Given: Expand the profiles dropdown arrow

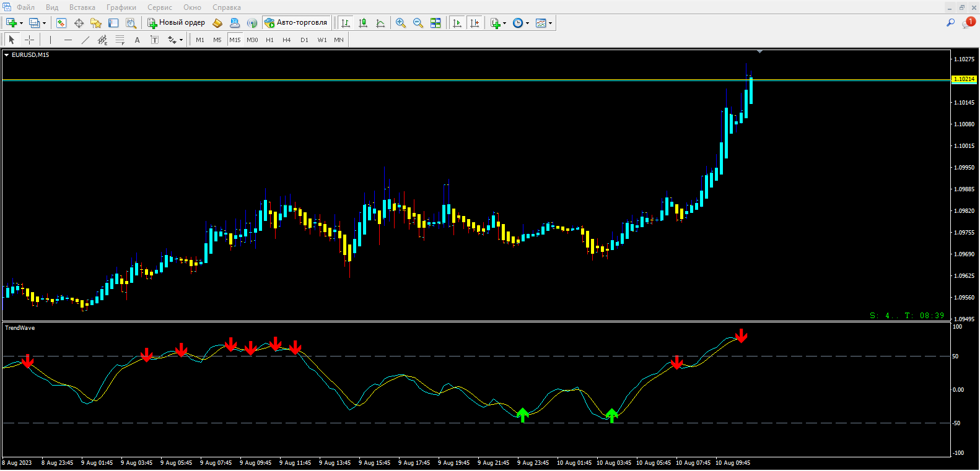Looking at the screenshot, I should coord(44,23).
